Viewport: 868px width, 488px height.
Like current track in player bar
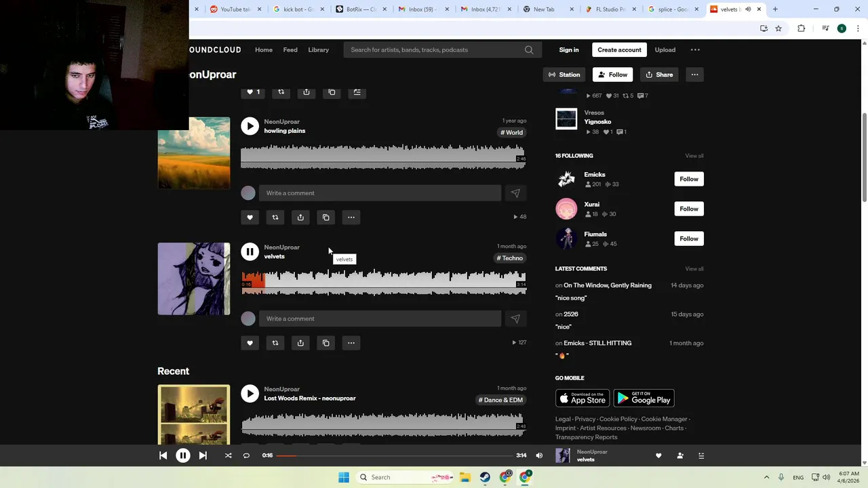click(x=658, y=455)
